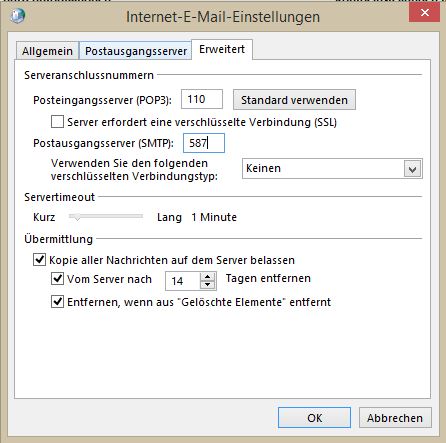446x443 pixels.
Task: Uncheck Entfernen wenn aus Gelöschte Elemente entfernt
Action: pos(57,302)
